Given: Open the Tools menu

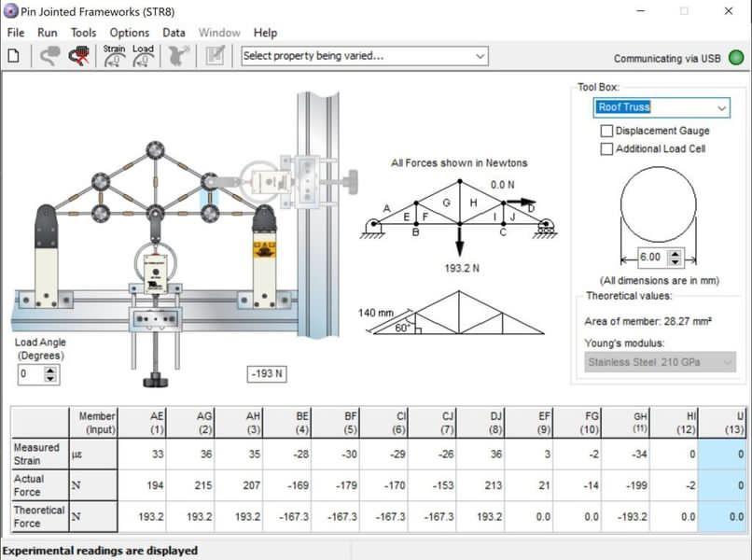Looking at the screenshot, I should click(83, 33).
